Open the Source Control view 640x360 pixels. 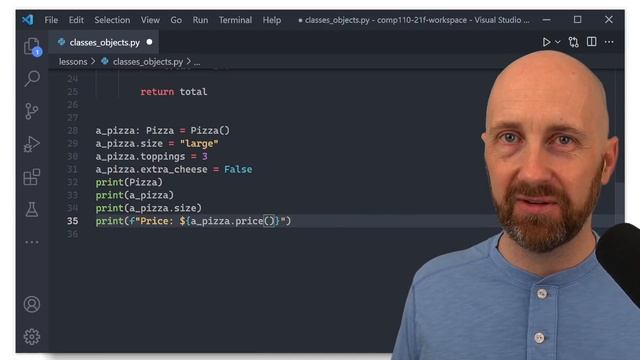point(31,111)
